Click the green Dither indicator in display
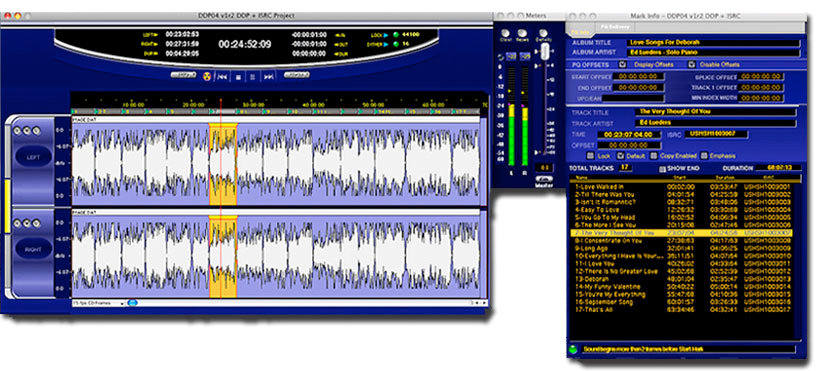The height and width of the screenshot is (371, 834). 395,44
